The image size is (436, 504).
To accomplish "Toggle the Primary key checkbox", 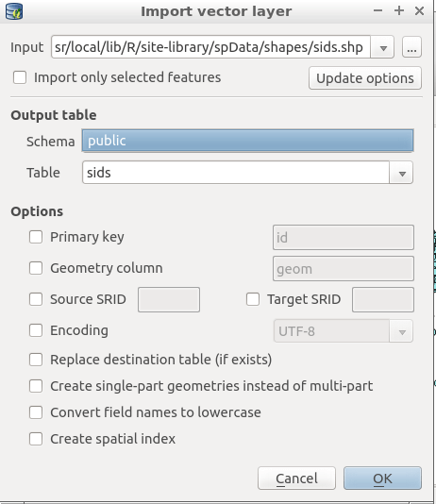I will 36,237.
